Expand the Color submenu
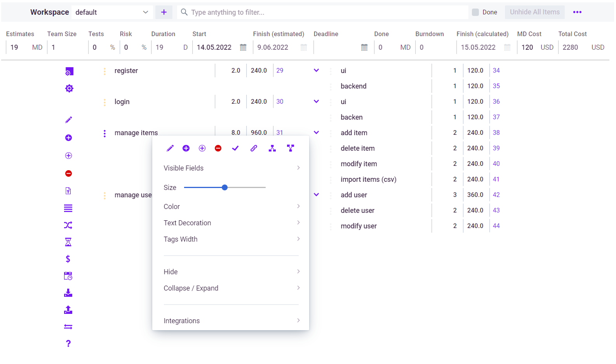616x364 pixels. 231,207
